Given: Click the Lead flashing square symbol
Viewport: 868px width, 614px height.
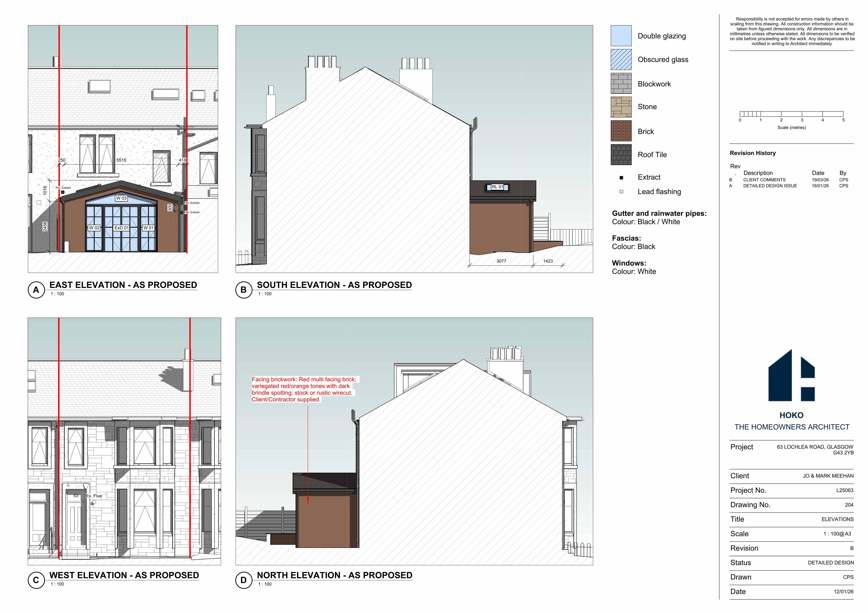Looking at the screenshot, I should coord(621,192).
